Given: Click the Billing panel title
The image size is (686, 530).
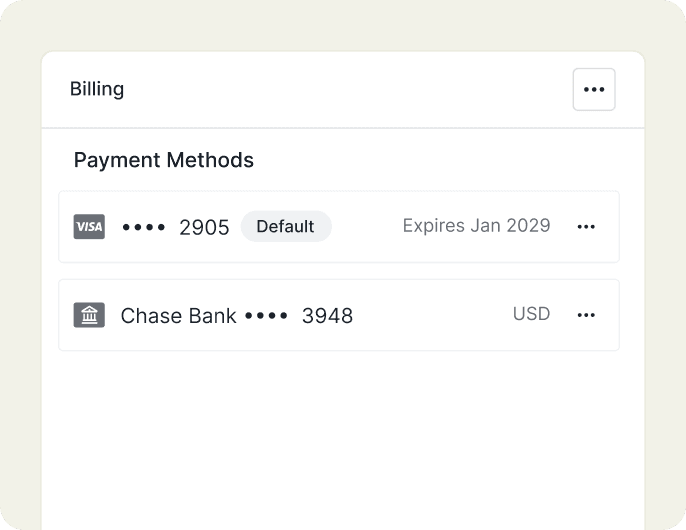Looking at the screenshot, I should pyautogui.click(x=97, y=89).
